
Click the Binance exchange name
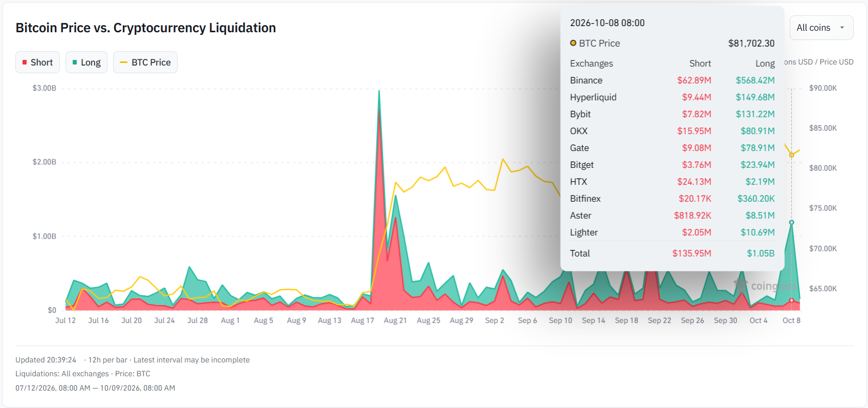[586, 80]
